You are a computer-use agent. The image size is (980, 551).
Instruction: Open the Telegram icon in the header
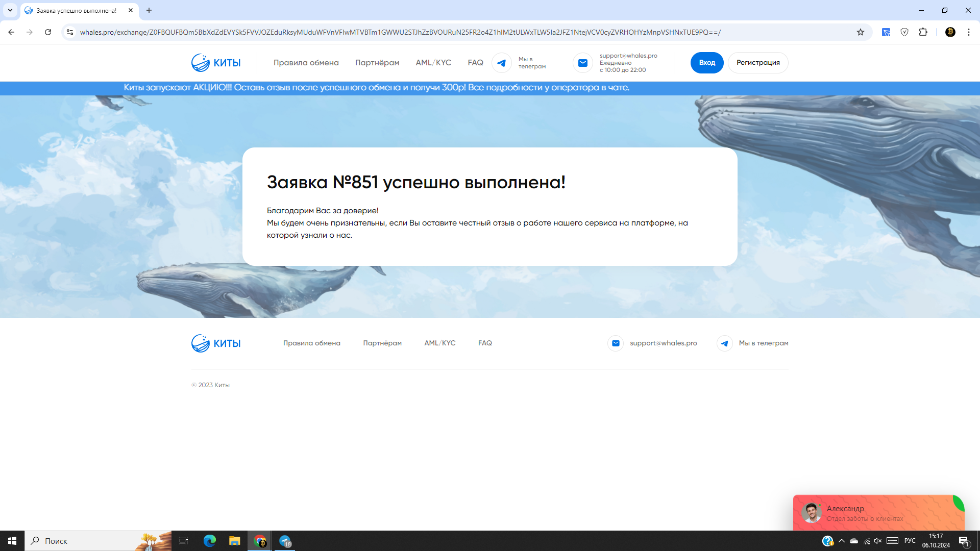tap(502, 63)
